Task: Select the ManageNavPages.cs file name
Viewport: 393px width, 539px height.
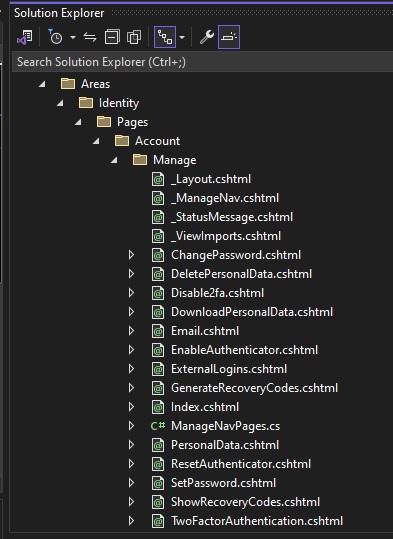Action: [226, 426]
